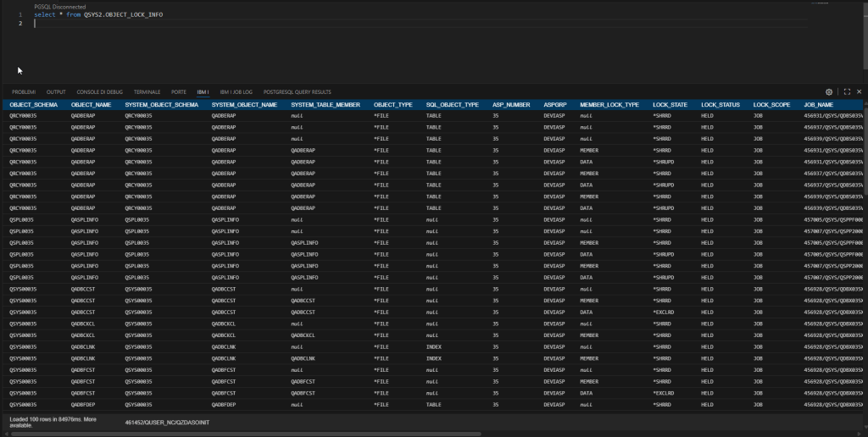Screen dimensions: 868x437
Task: Click the LOCK_STATE column header
Action: coord(670,105)
